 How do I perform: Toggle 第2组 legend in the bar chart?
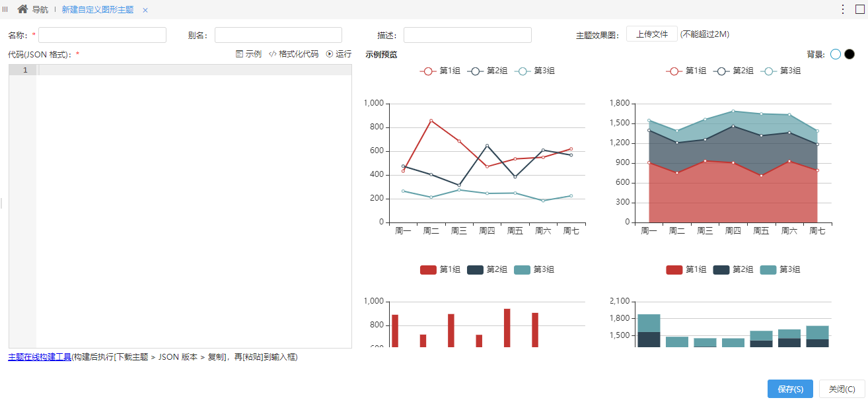click(x=488, y=269)
